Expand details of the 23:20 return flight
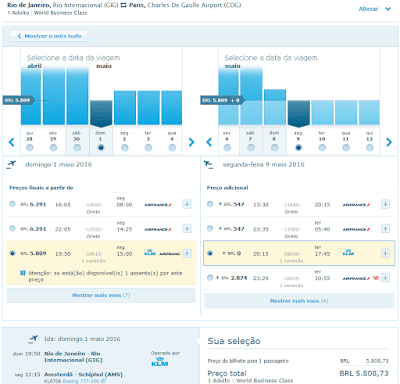400x384 pixels. (x=385, y=278)
